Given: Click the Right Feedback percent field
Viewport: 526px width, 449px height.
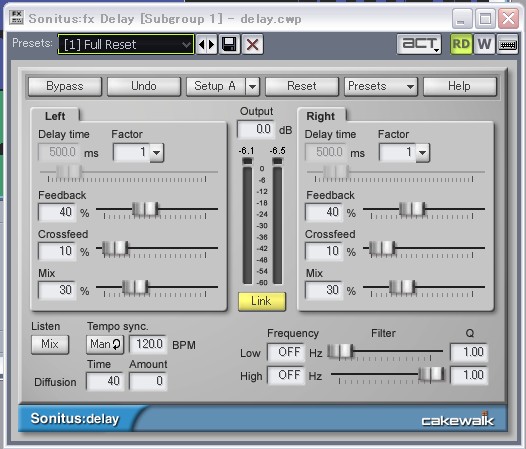Looking at the screenshot, I should click(x=324, y=212).
